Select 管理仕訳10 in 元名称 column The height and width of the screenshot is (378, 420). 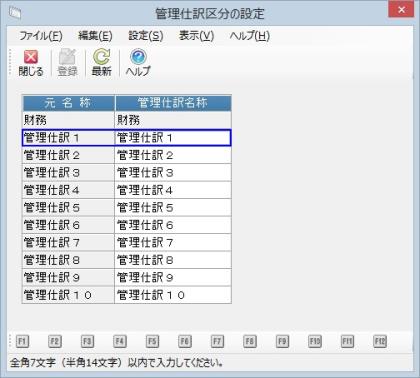[68, 295]
